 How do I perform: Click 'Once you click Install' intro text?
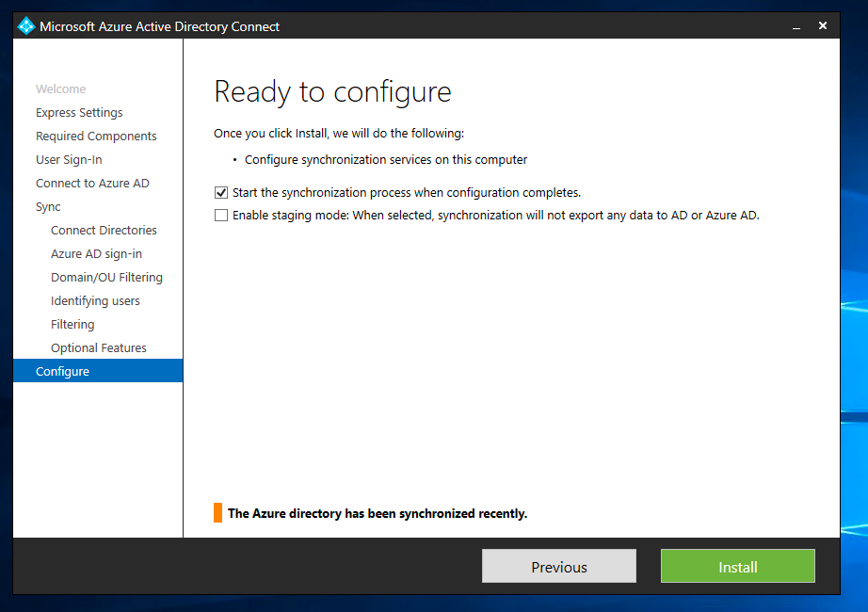339,134
